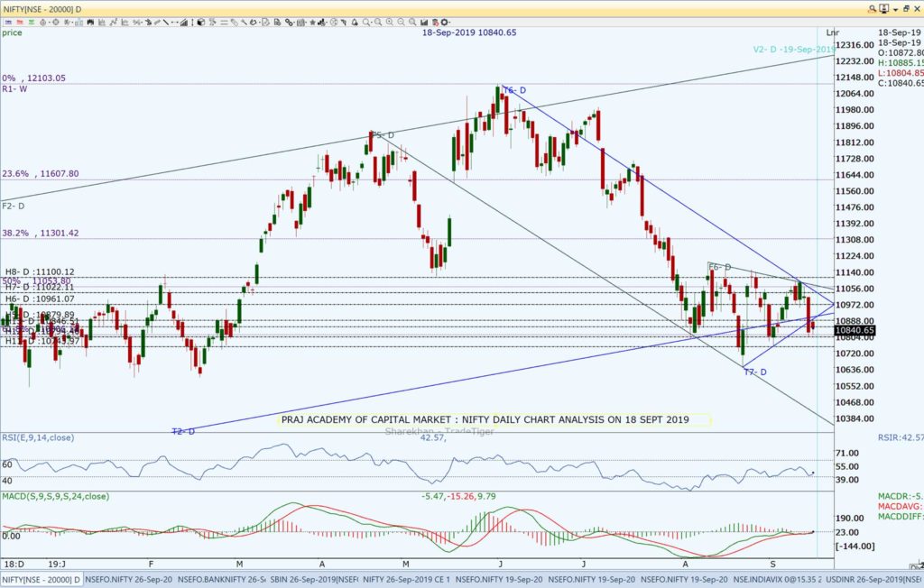The image size is (924, 588).
Task: Select the diagonal trend line tool
Action: click(x=166, y=23)
